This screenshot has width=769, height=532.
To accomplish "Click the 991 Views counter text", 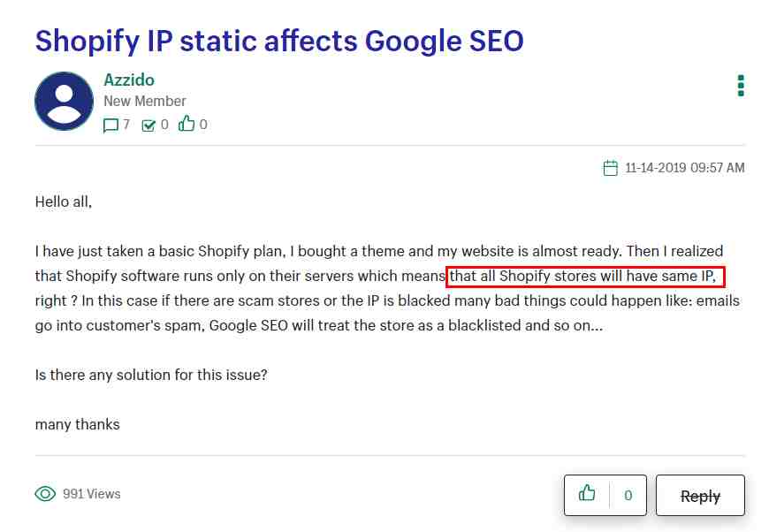I will tap(92, 494).
